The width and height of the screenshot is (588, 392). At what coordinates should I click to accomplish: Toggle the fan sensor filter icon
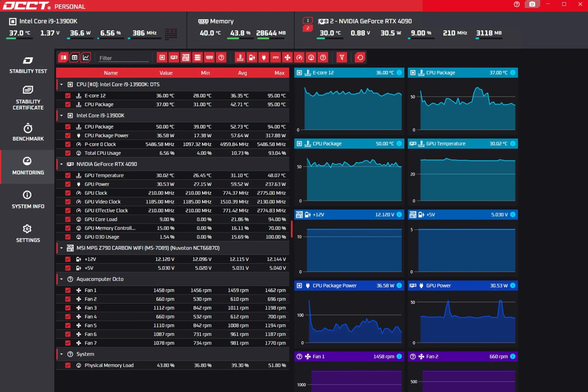pos(288,58)
